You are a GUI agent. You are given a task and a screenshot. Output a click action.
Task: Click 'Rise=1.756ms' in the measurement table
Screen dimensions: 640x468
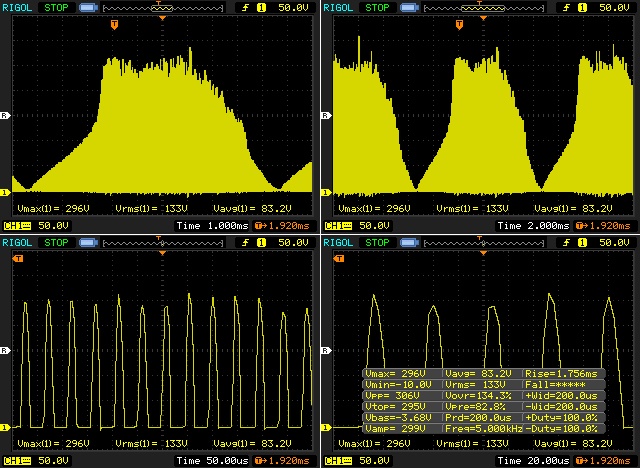(x=561, y=373)
